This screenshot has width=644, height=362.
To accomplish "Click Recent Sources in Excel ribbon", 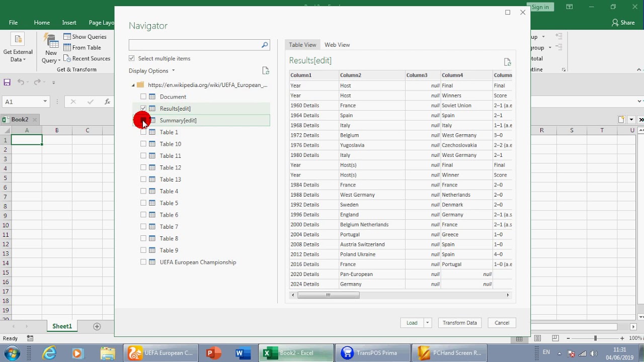I will [87, 59].
